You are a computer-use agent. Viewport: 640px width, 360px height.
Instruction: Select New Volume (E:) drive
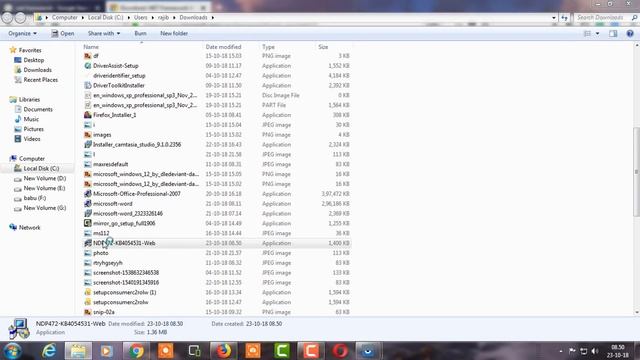pos(44,188)
